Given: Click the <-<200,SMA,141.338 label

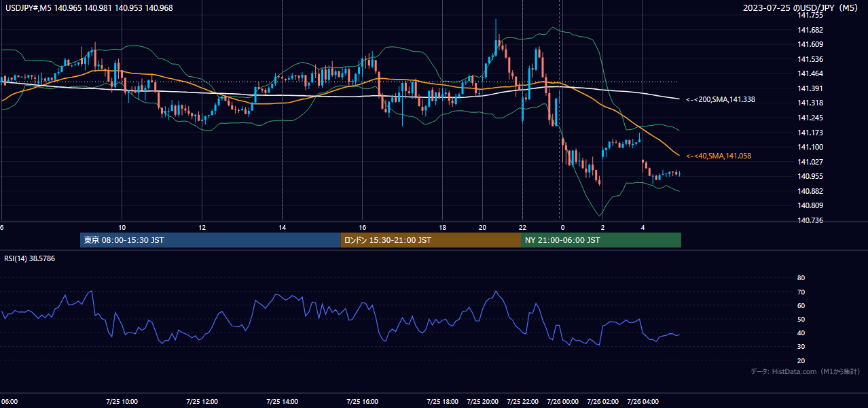Looking at the screenshot, I should pyautogui.click(x=720, y=99).
